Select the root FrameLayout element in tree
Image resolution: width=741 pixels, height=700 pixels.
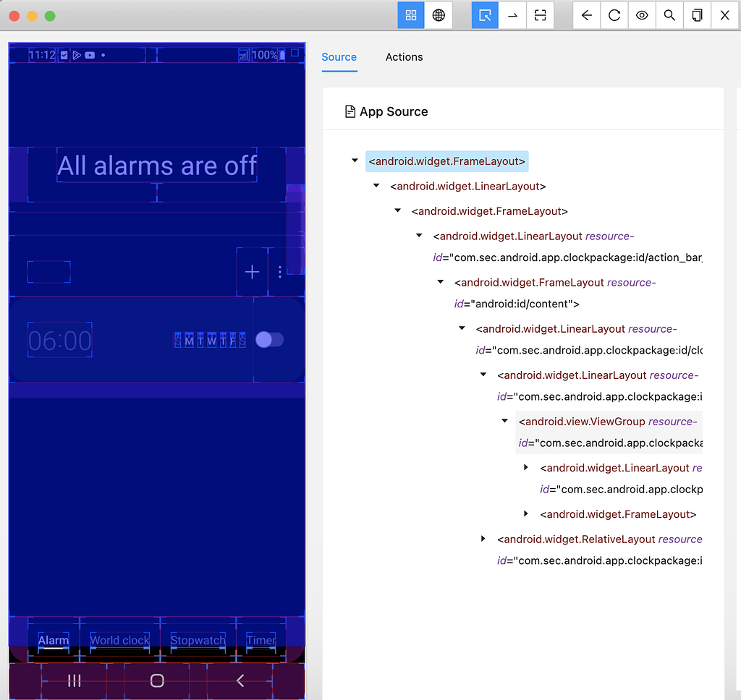coord(446,161)
